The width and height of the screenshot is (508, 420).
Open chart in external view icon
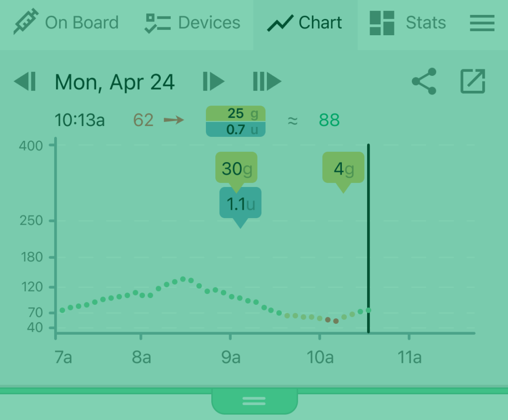(x=473, y=81)
